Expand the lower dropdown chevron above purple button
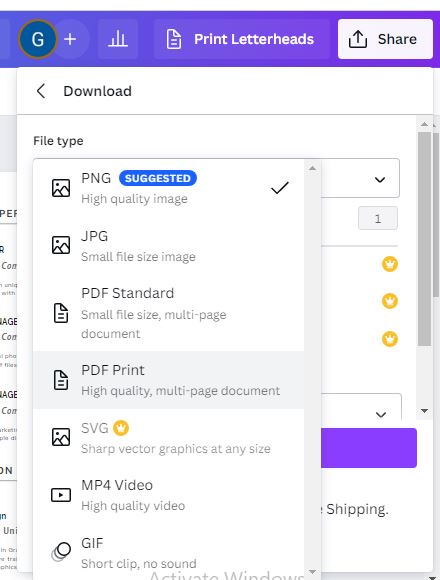The width and height of the screenshot is (440, 580). [381, 414]
